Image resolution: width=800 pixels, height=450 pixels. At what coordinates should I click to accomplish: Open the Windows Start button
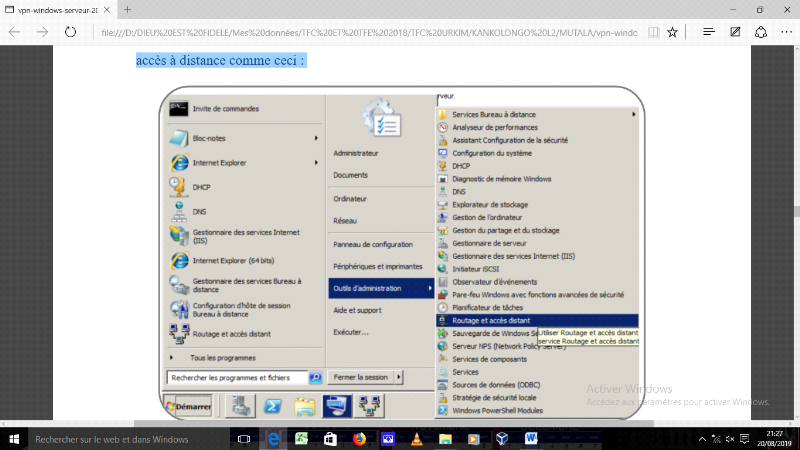(x=14, y=439)
